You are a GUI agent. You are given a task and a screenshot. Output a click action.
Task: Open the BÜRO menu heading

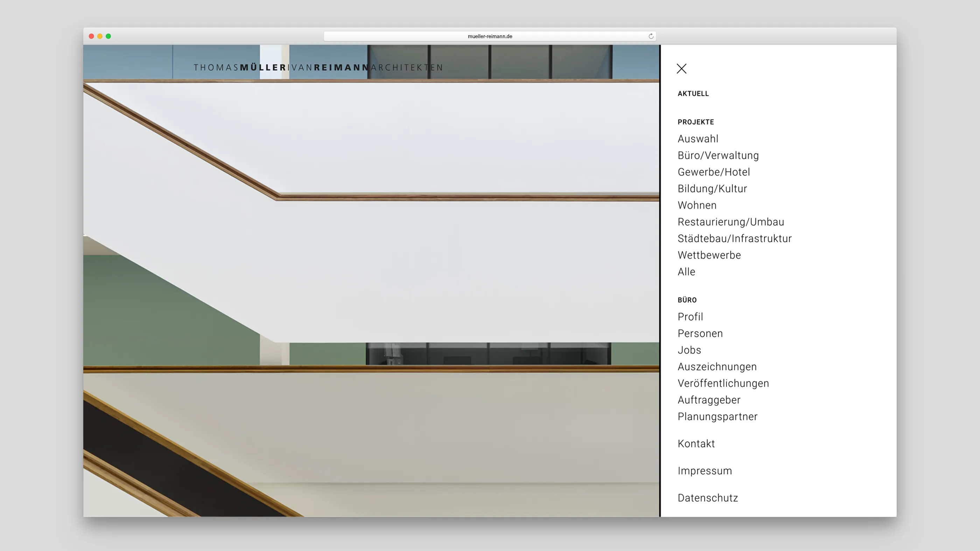click(x=687, y=300)
